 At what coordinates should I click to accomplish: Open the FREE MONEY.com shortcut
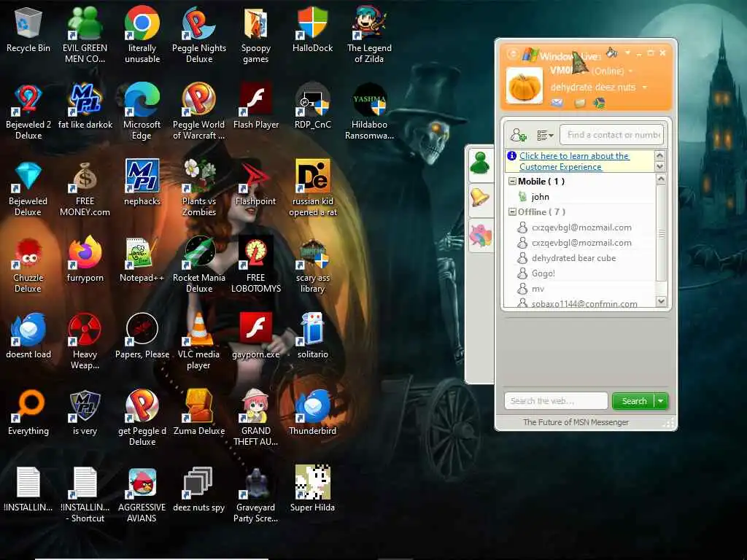point(85,188)
